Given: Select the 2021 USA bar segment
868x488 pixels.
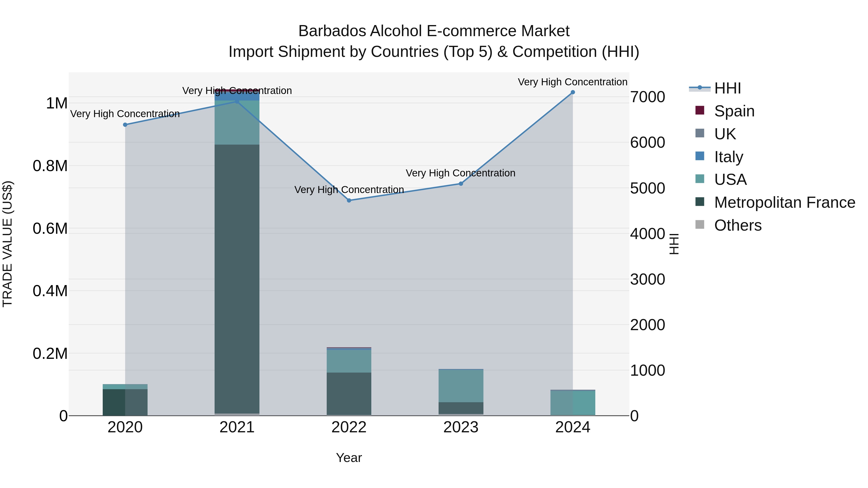Looking at the screenshot, I should click(237, 123).
